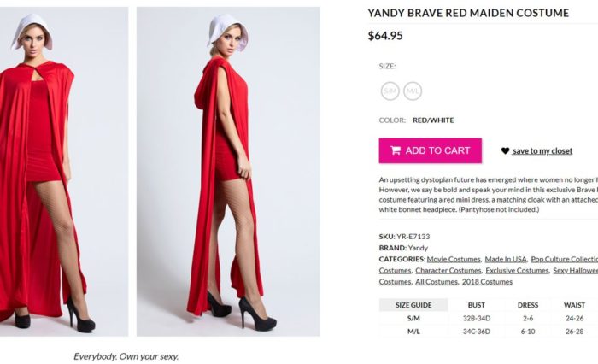Click the side-view costume photo
The image size is (598, 364).
coord(228,171)
